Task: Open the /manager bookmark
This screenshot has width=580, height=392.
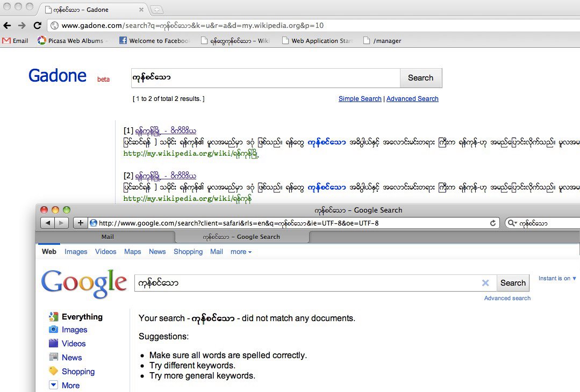Action: (383, 41)
